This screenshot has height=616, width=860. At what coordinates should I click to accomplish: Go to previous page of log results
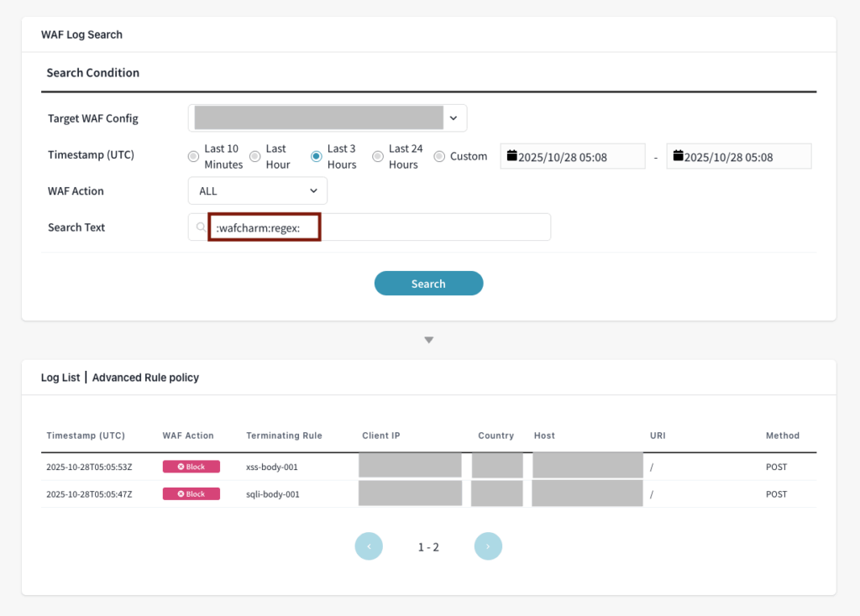(369, 546)
